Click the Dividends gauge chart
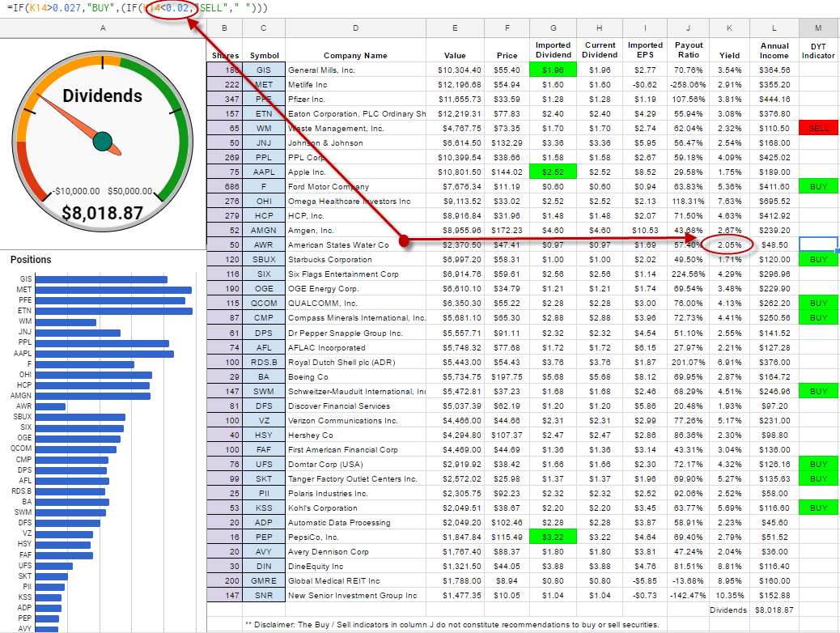The image size is (840, 633). point(103,138)
